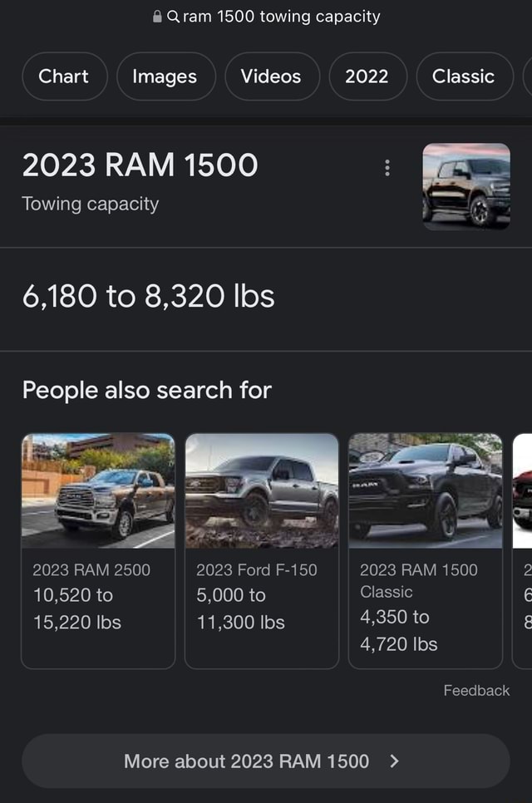Open the 2023 RAM 1500 knowledge panel image
This screenshot has width=532, height=803.
coord(466,185)
